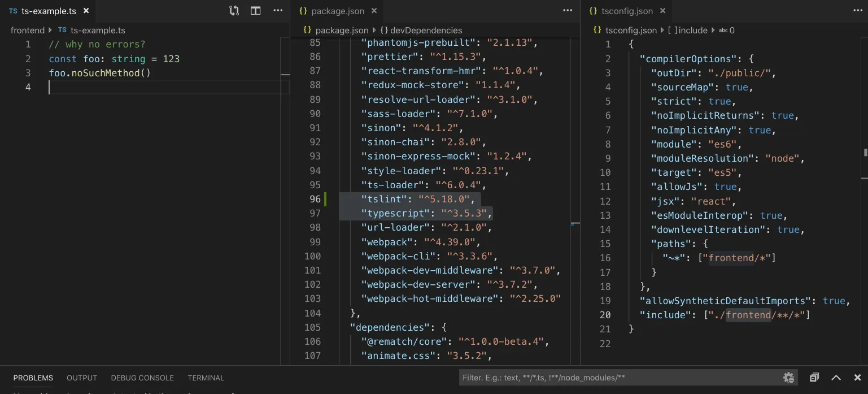The image size is (868, 394).
Task: Click the '// why no errors?' comment line
Action: (97, 44)
